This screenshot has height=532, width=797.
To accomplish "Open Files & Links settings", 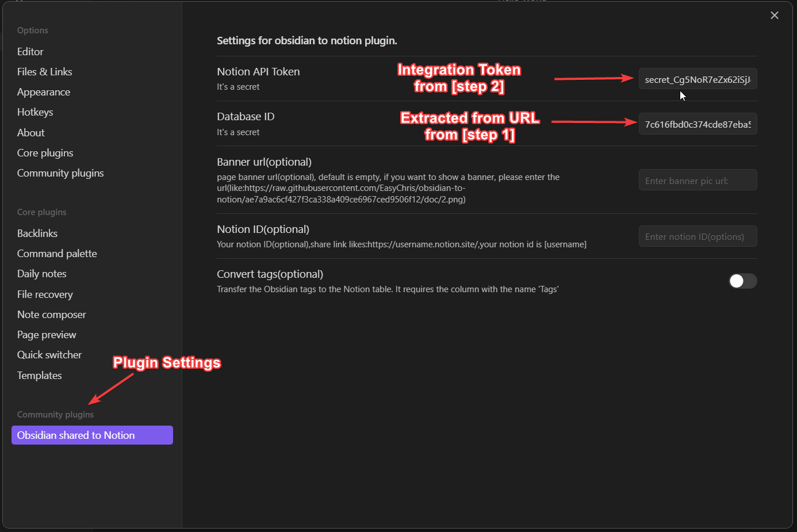I will coord(45,72).
